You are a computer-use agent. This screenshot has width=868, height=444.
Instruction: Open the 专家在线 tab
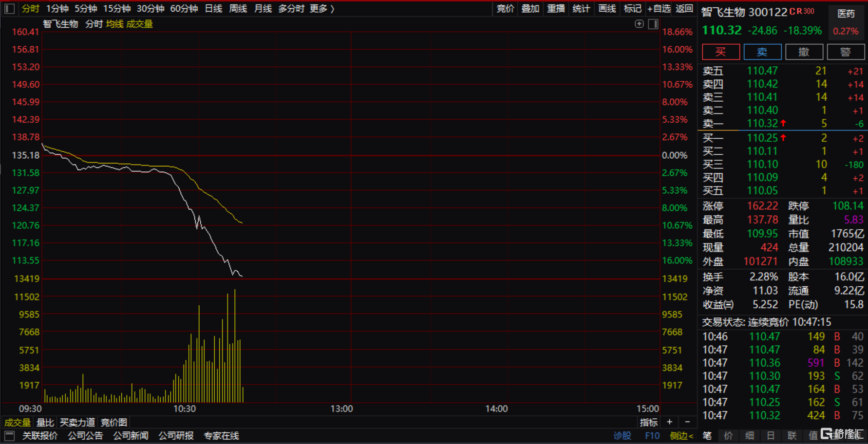(221, 436)
